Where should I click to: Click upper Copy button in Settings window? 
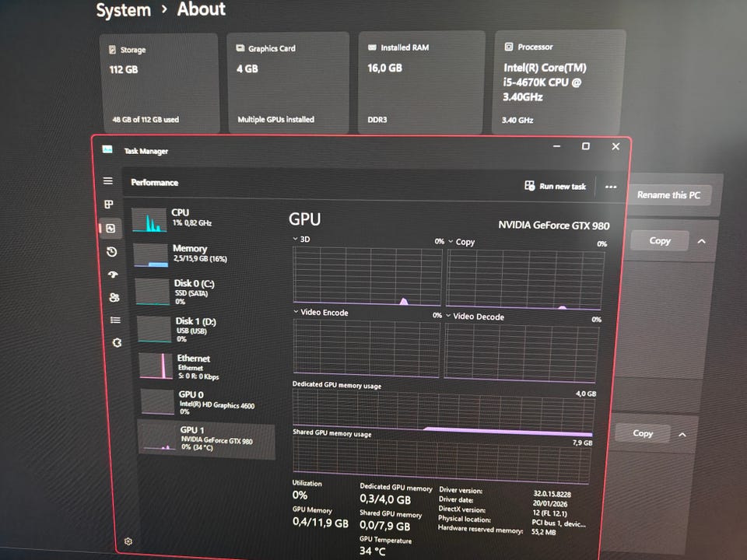coord(660,240)
